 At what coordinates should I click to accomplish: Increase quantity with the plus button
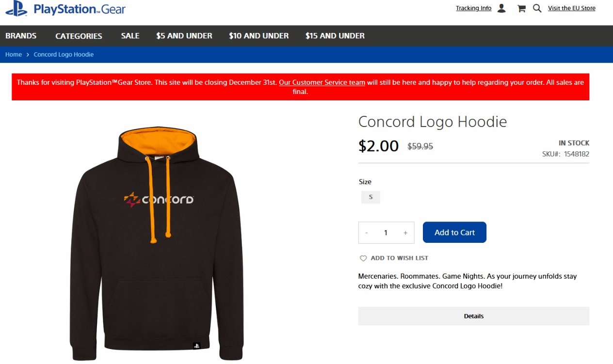[x=405, y=233]
